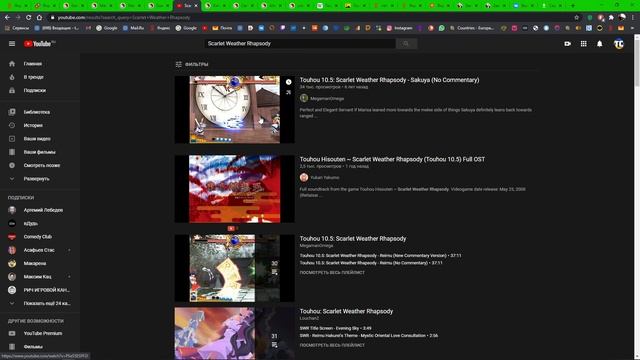Open Instagram bookmark in bookmarks bar

400,28
